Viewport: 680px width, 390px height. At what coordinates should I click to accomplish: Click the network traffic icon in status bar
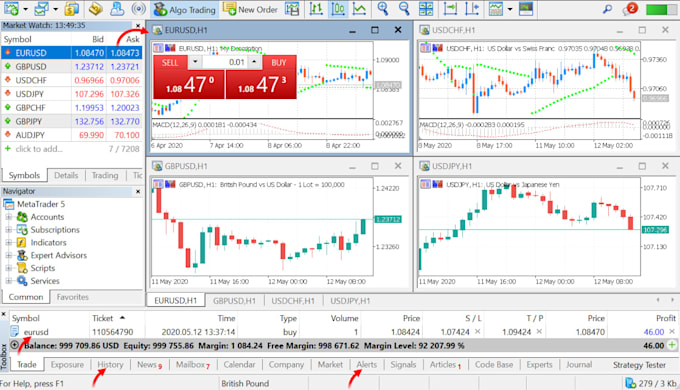tap(630, 383)
